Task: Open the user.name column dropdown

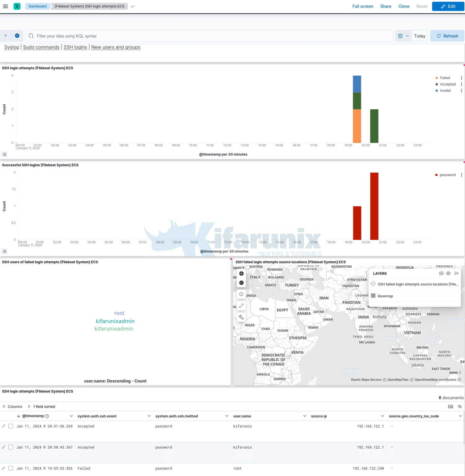Action: coord(305,416)
